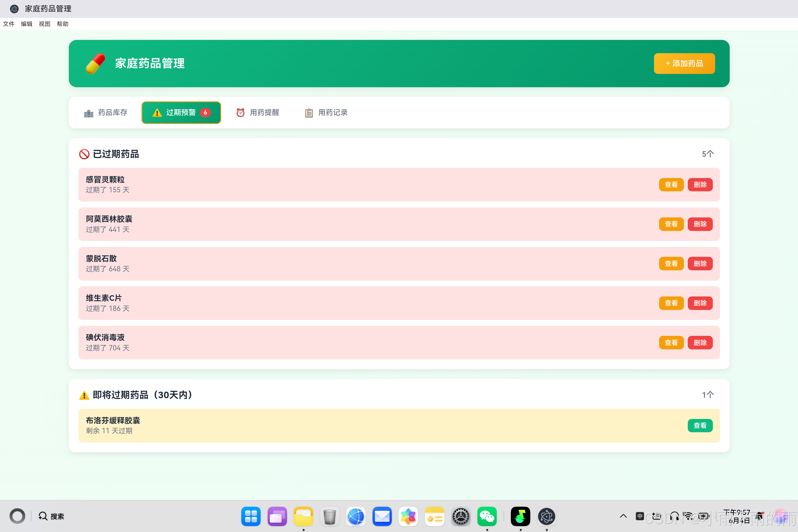The width and height of the screenshot is (798, 532).
Task: View details of 维生素C片
Action: (x=671, y=303)
